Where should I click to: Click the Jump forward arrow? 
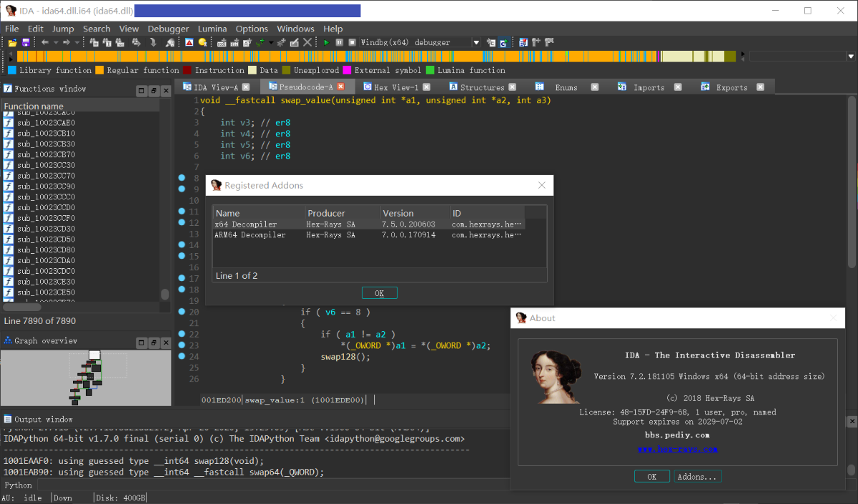(x=66, y=42)
